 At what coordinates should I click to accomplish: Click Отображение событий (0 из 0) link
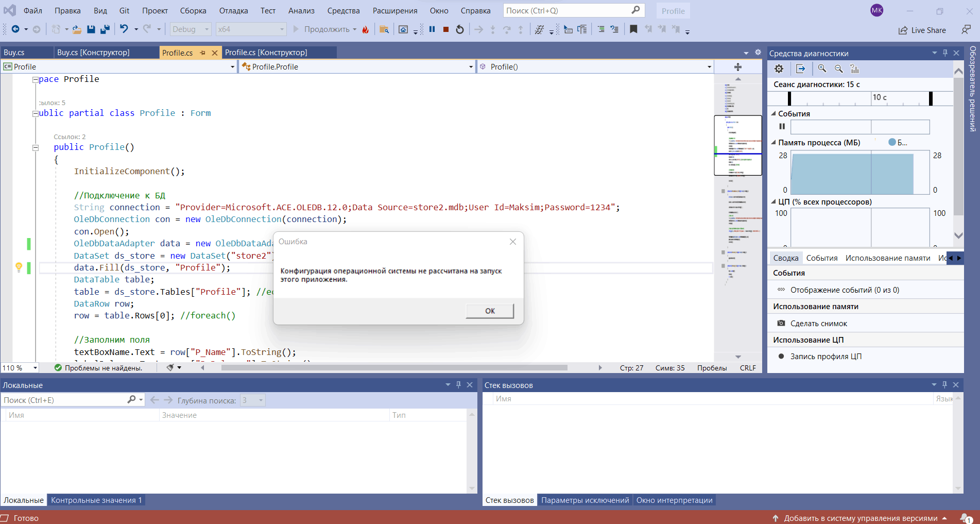pyautogui.click(x=845, y=290)
